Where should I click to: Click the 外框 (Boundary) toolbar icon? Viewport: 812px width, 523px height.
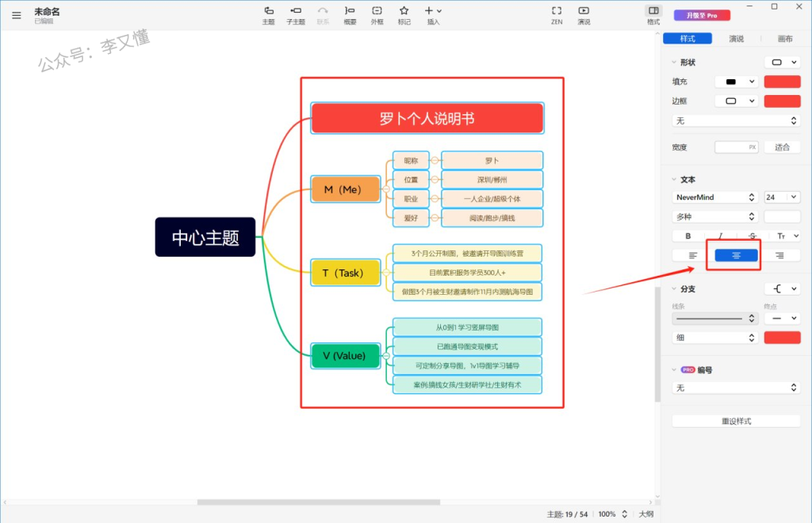377,14
